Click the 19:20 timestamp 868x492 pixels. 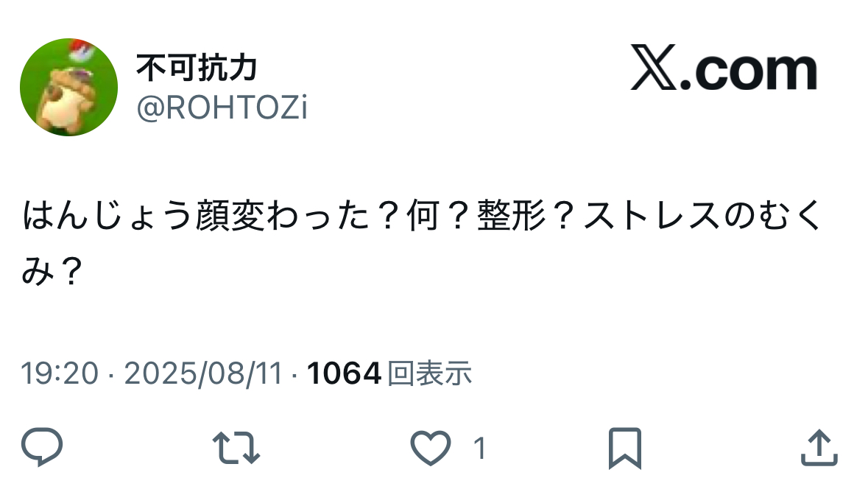point(60,373)
